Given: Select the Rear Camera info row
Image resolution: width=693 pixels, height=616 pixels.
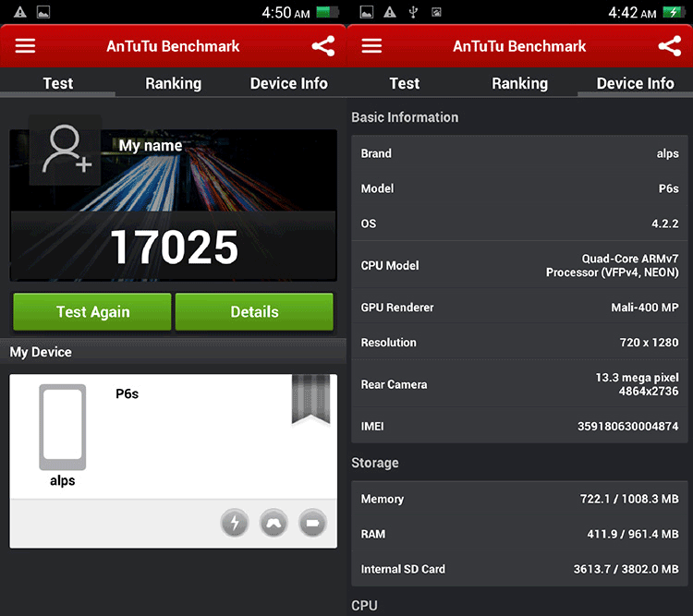Looking at the screenshot, I should [x=519, y=384].
